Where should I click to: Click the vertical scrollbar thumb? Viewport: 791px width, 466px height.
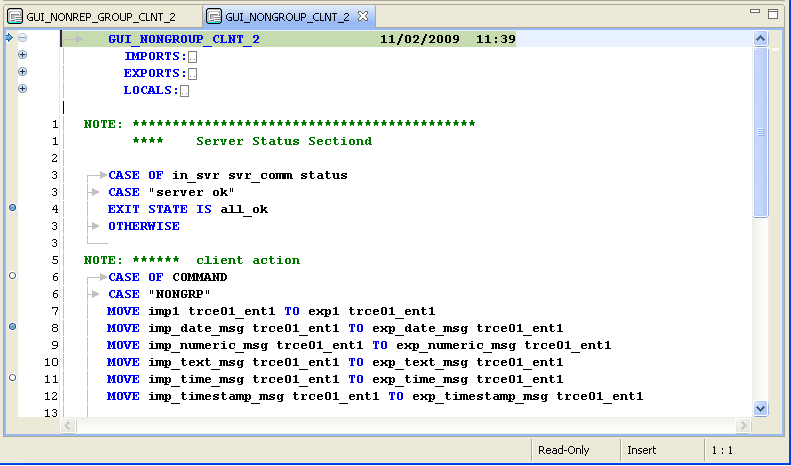[760, 133]
